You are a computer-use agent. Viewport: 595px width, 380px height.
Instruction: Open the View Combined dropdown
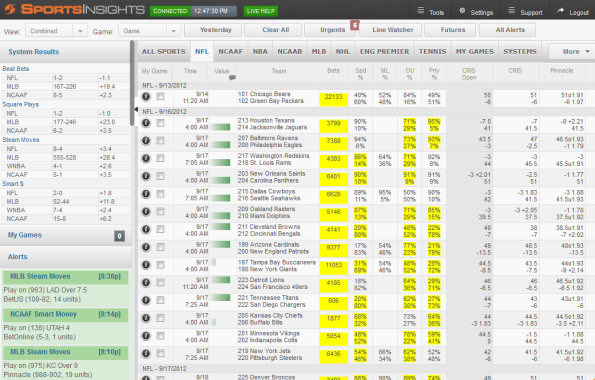tap(56, 31)
